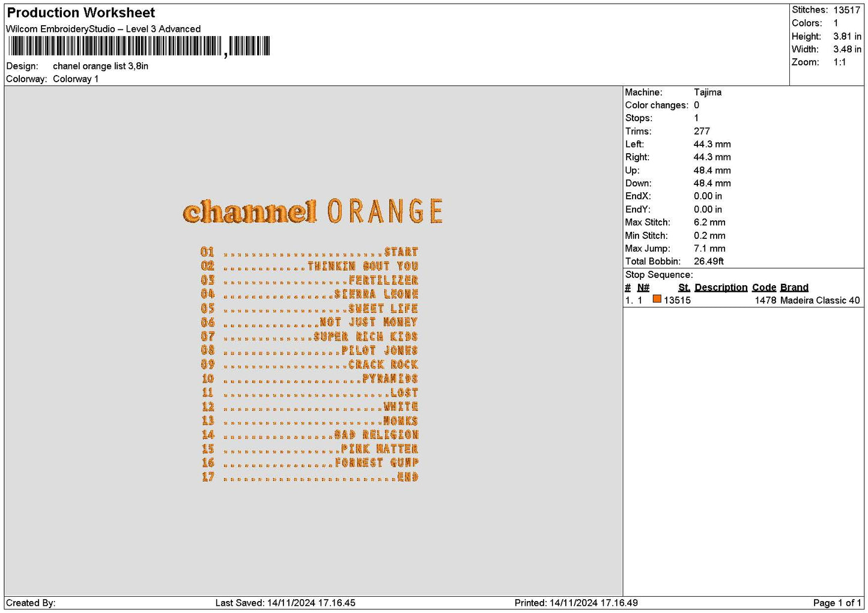Click thread code 1478
This screenshot has height=613, width=868.
pyautogui.click(x=765, y=300)
